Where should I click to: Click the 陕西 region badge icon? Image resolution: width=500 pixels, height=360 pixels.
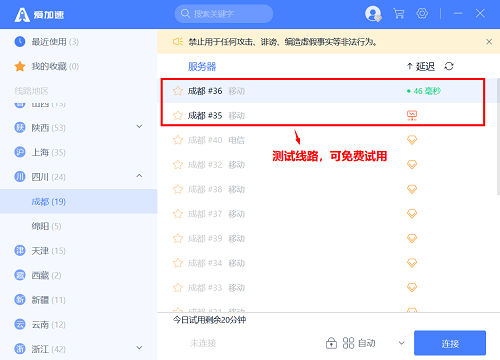[20, 127]
